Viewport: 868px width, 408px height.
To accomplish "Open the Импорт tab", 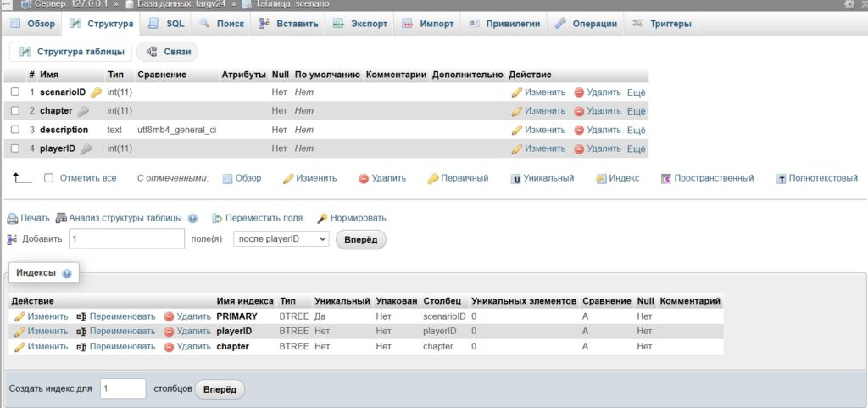I will click(428, 24).
